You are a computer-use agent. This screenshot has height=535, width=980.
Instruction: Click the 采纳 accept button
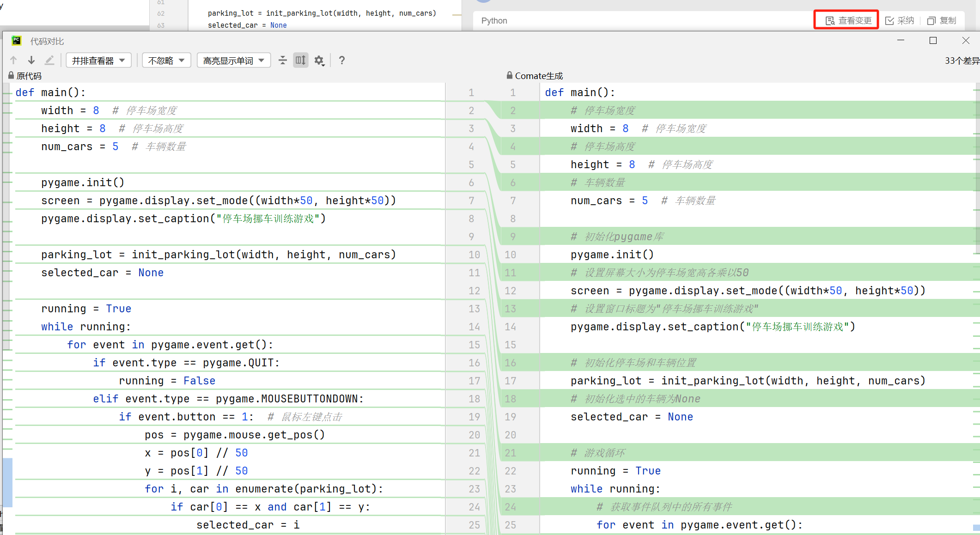900,20
